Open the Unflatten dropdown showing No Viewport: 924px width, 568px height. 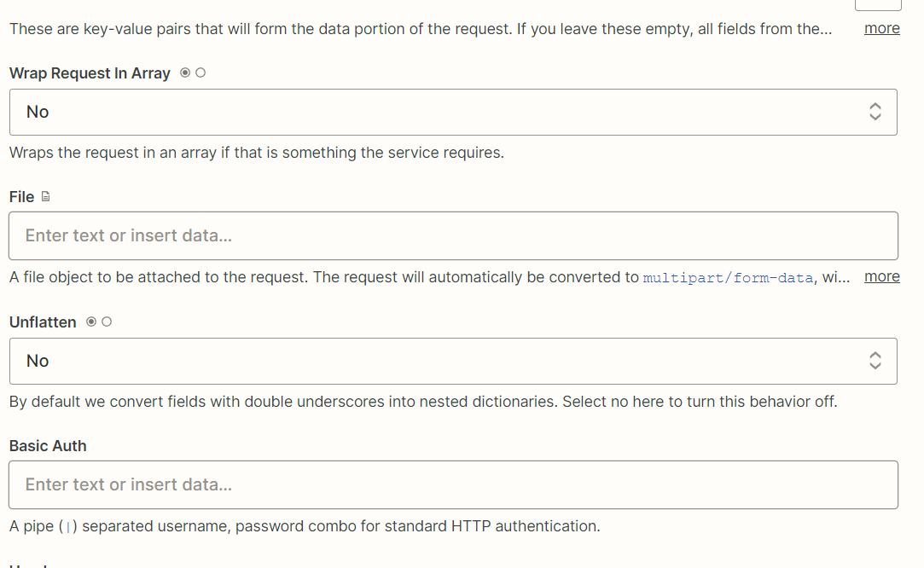click(452, 361)
